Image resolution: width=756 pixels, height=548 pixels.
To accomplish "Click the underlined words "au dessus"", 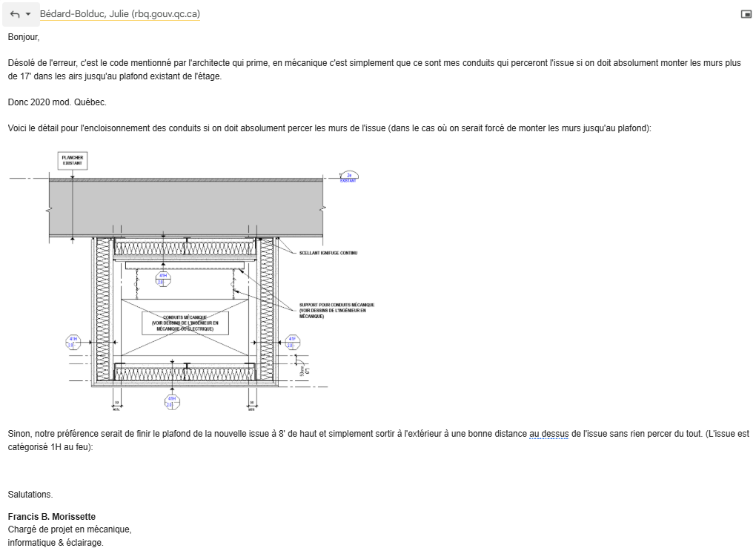I will pos(550,433).
